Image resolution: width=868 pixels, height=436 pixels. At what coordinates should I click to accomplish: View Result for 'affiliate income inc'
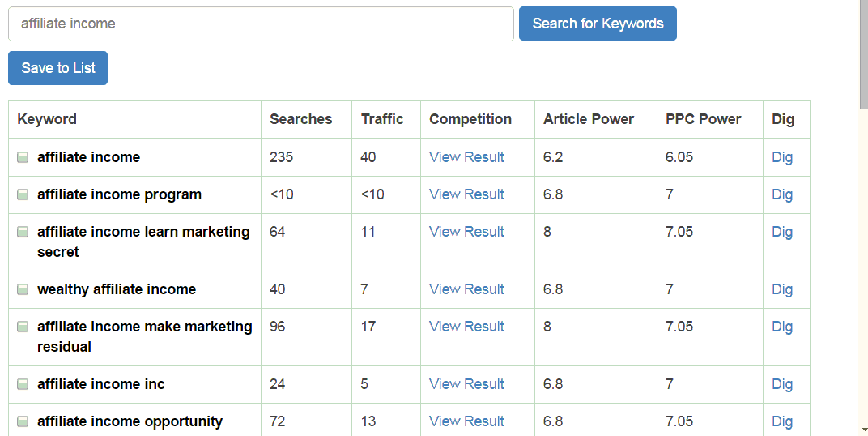coord(466,384)
